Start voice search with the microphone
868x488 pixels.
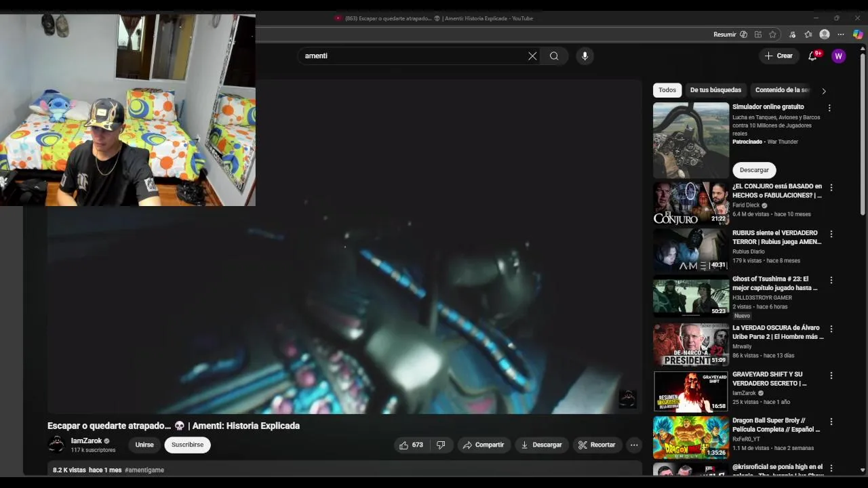point(585,56)
